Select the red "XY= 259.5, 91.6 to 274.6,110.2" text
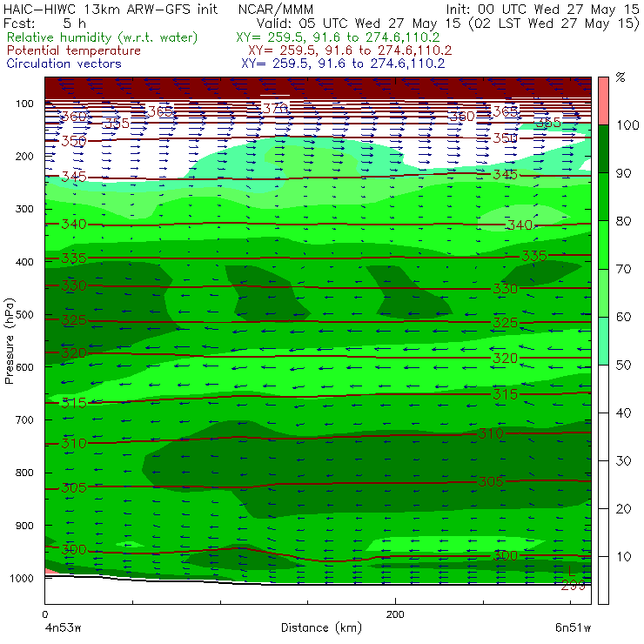Screen dimensions: 644x644 (x=350, y=50)
